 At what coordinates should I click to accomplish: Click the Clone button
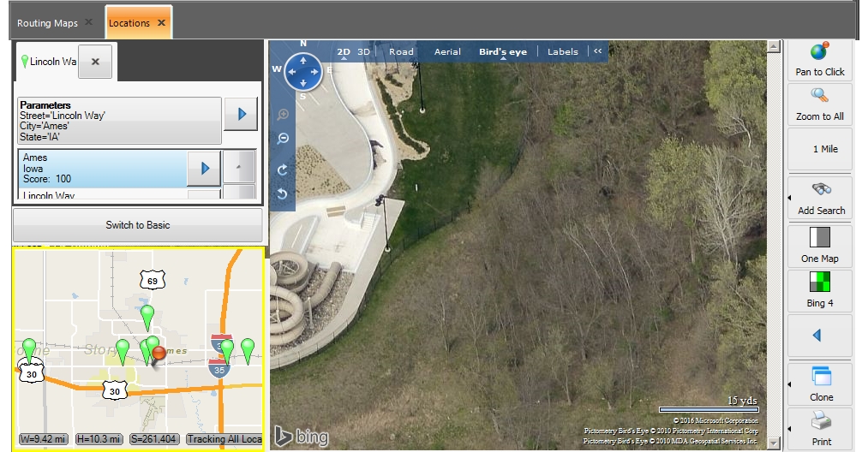(x=822, y=384)
